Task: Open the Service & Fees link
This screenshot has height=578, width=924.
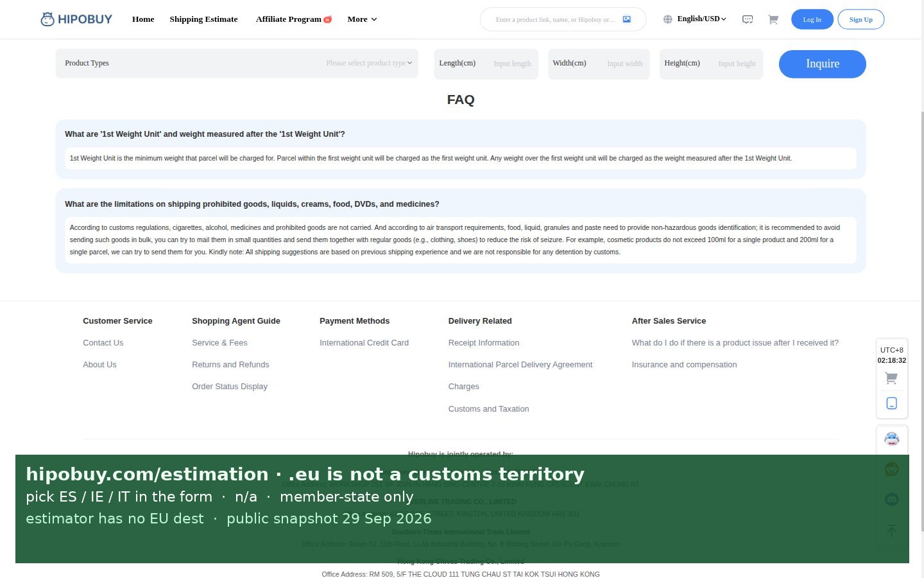Action: click(x=219, y=343)
